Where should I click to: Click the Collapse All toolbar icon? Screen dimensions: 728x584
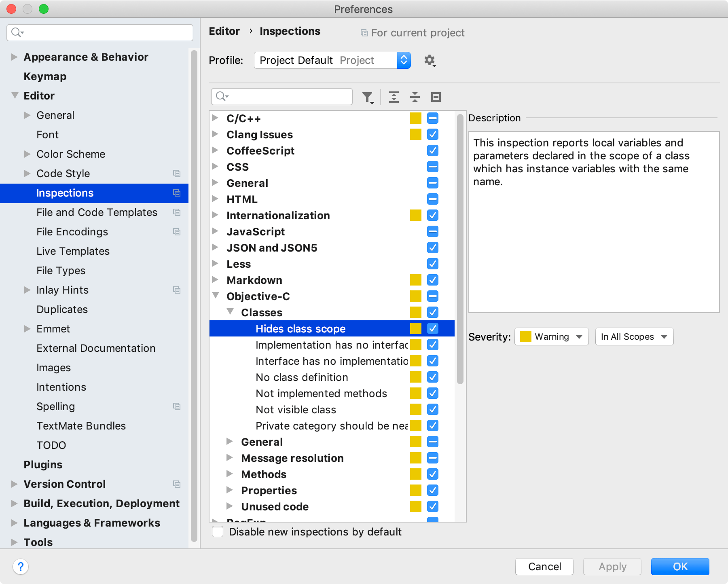(x=415, y=97)
